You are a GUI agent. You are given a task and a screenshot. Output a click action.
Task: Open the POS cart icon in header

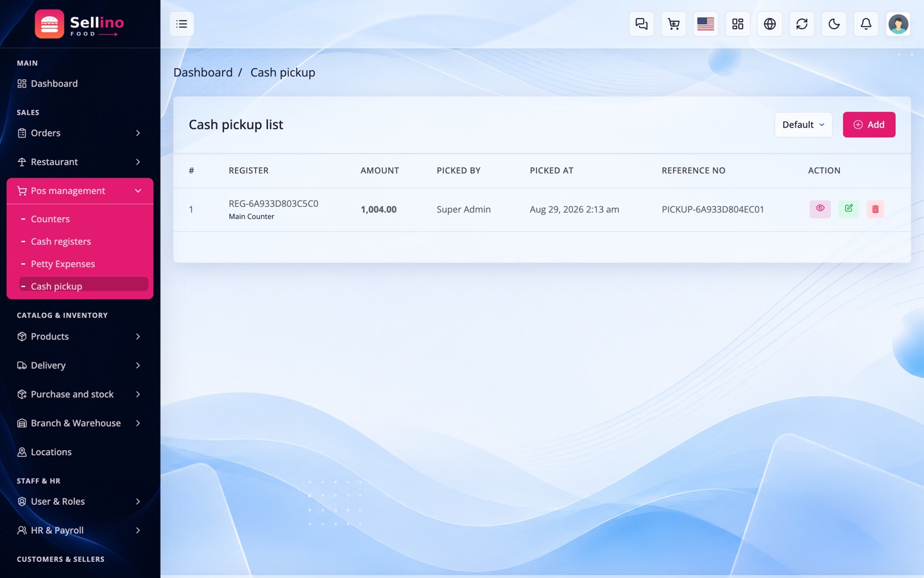[673, 24]
